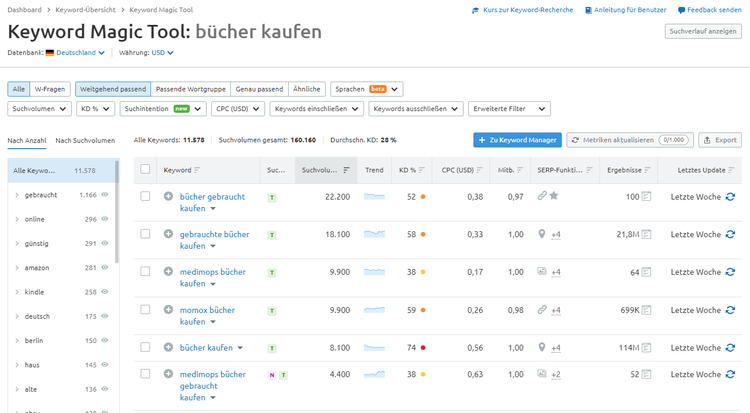Add 'medimops bücher kaufen' with plus icon
Screen dimensions: 750x413
(x=168, y=271)
